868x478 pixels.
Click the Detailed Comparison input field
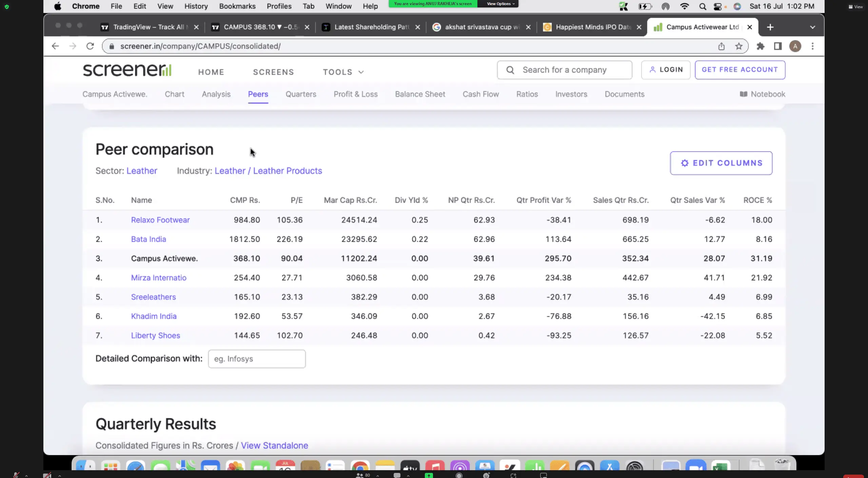(x=257, y=359)
